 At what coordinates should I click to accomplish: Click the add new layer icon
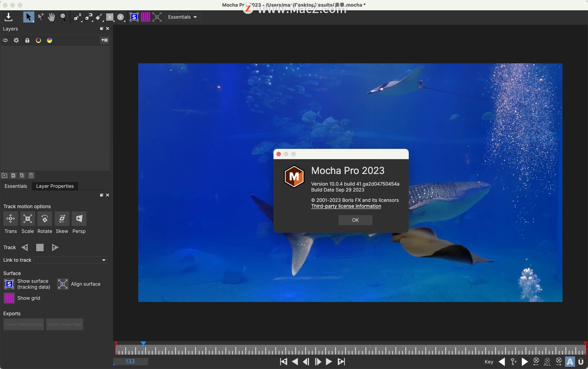(13, 175)
